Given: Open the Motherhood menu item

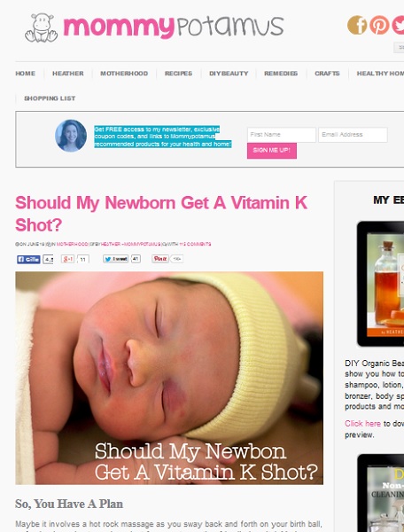Looking at the screenshot, I should (x=124, y=74).
